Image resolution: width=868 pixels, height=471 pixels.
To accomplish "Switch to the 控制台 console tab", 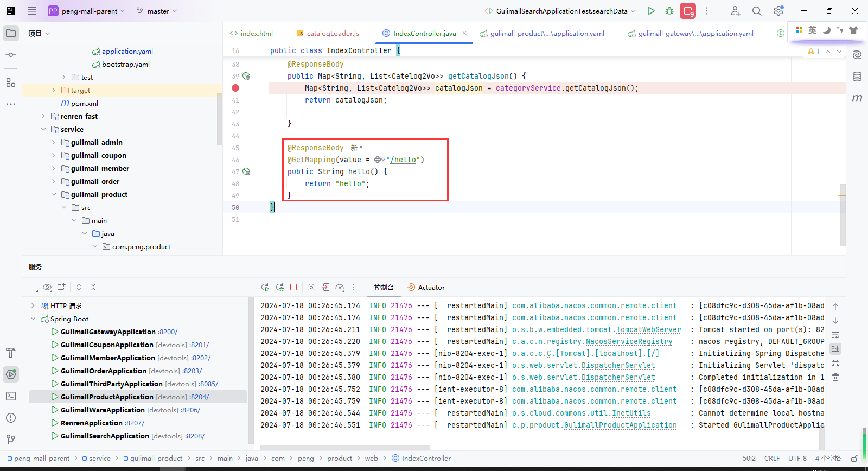I will (x=384, y=288).
